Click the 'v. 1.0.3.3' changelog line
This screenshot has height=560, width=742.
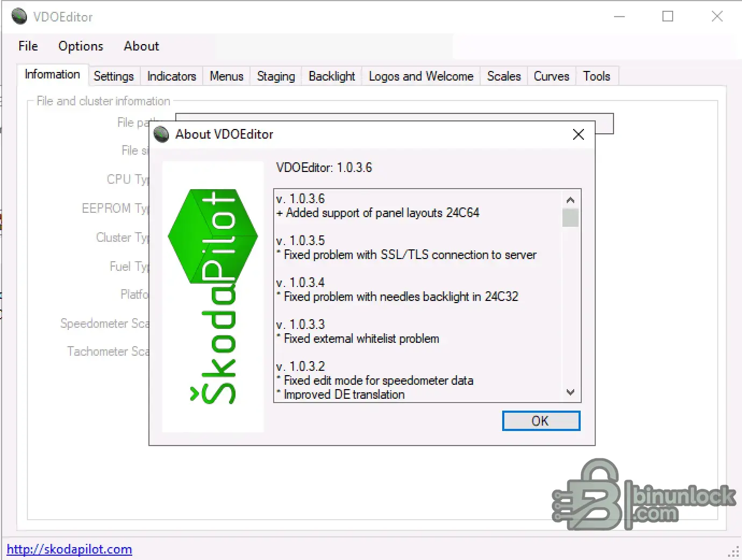click(x=301, y=325)
